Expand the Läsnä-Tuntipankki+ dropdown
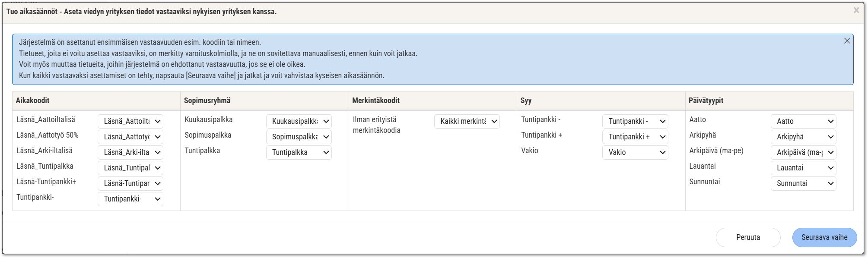Image resolution: width=868 pixels, height=258 pixels. click(x=130, y=183)
